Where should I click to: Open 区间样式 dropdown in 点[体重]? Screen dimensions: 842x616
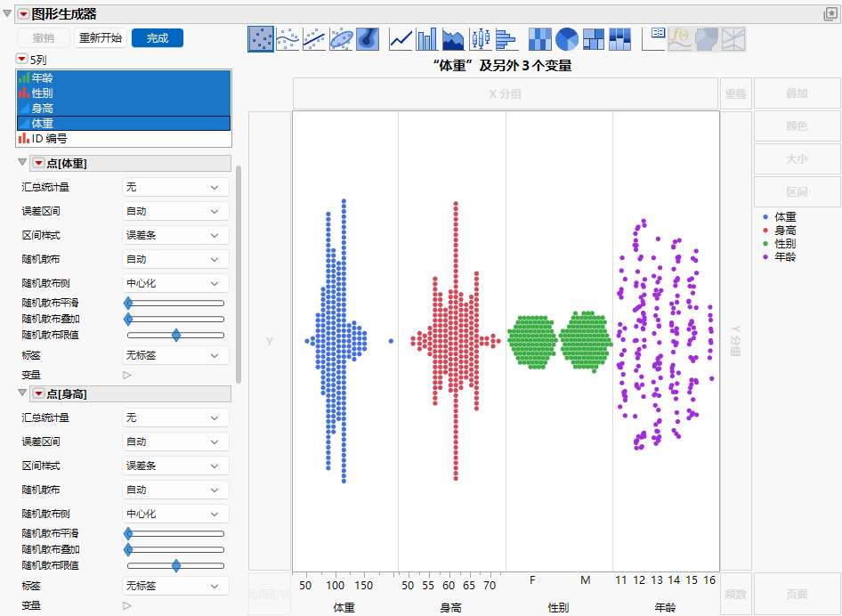coord(175,235)
